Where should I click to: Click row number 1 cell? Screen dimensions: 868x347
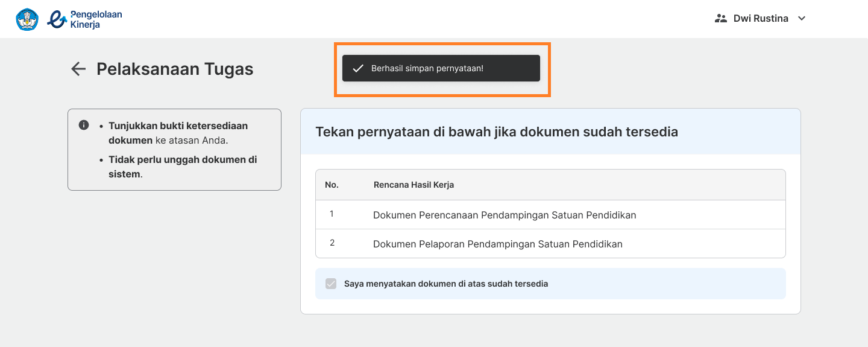point(332,214)
